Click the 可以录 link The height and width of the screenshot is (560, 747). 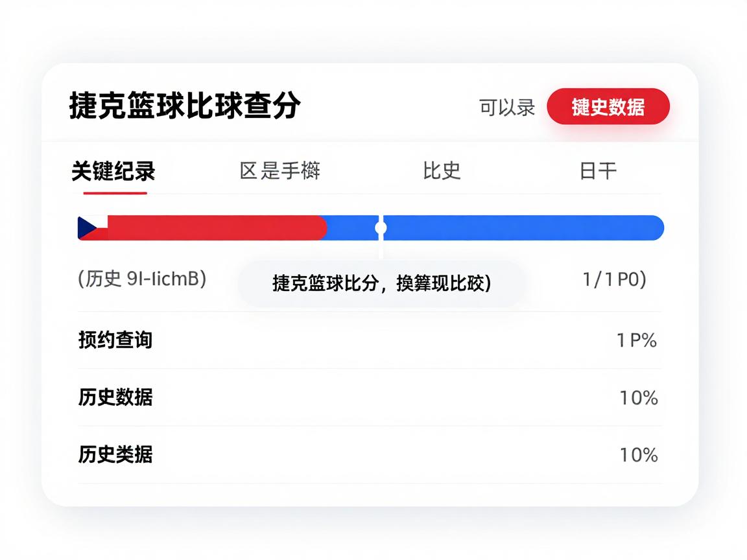point(507,107)
